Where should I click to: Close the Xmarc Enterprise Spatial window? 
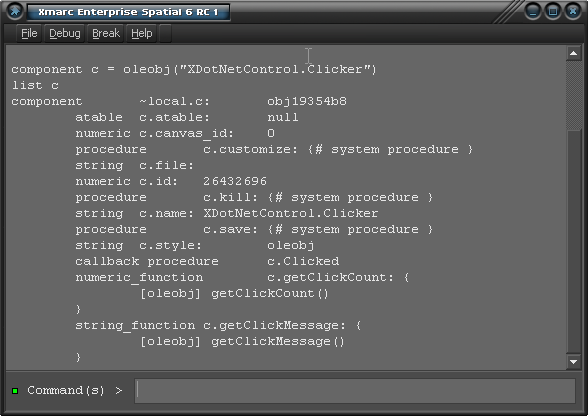(x=573, y=11)
